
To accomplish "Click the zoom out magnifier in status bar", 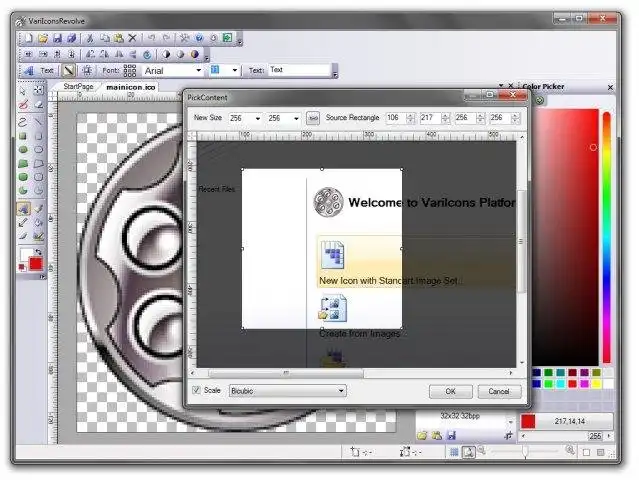I will click(482, 450).
